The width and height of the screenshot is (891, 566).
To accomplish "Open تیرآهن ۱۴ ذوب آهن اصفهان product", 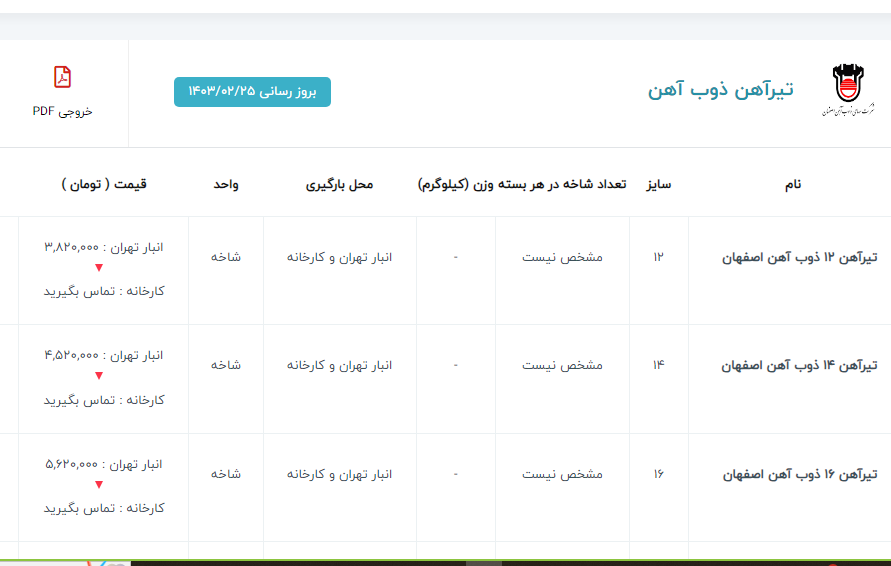I will [x=799, y=366].
